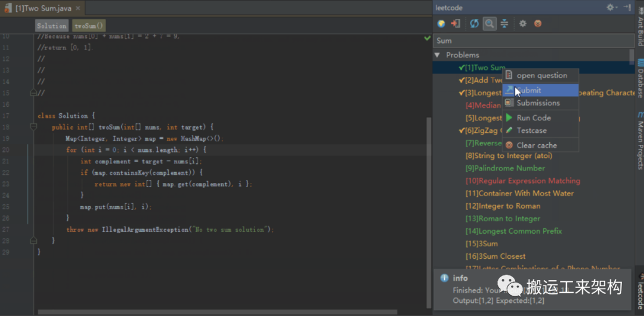644x316 pixels.
Task: Collapse the Problems tree node
Action: (x=437, y=55)
